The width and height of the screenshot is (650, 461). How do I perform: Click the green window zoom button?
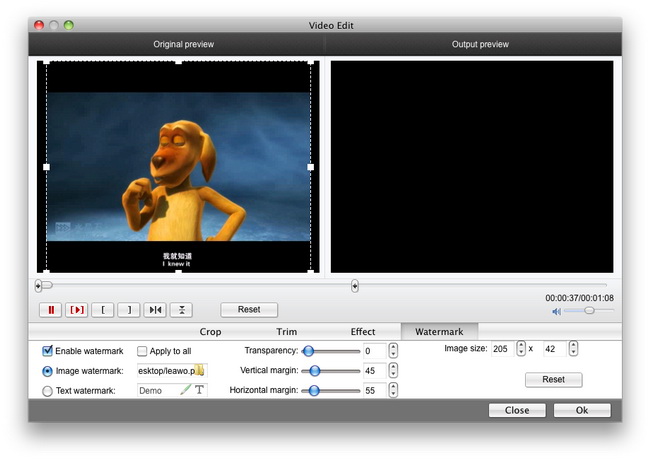click(x=69, y=25)
